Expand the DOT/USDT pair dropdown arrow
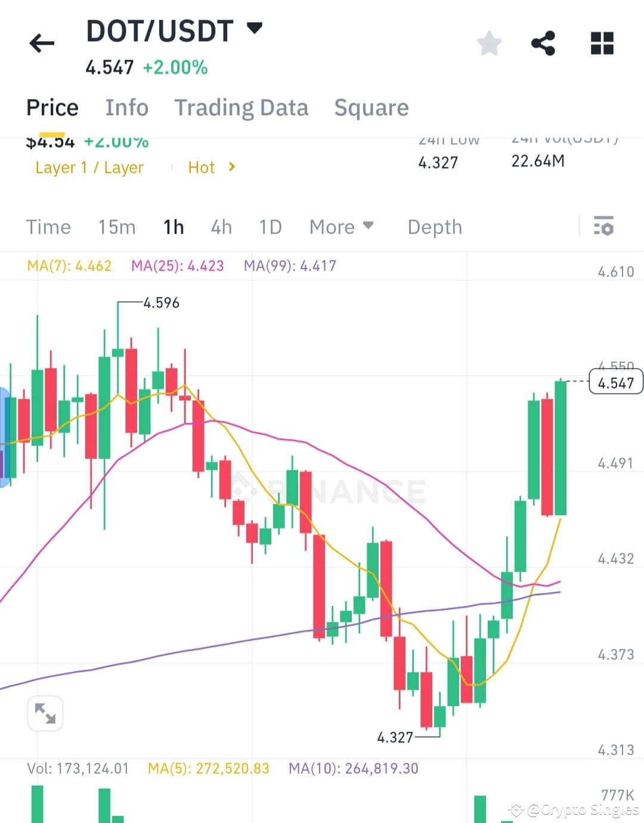 coord(255,28)
